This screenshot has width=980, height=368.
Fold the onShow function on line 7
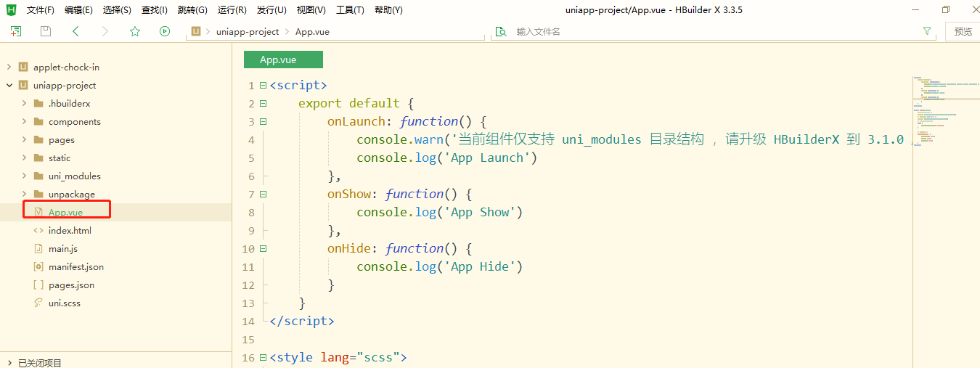(x=263, y=195)
